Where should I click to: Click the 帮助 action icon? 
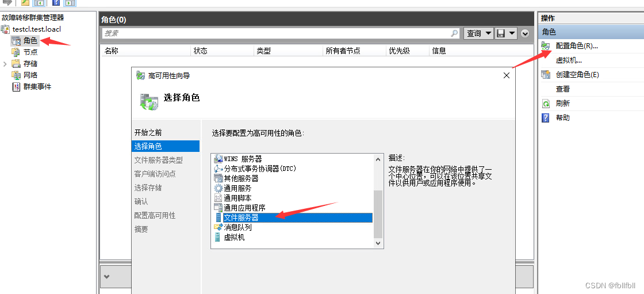click(546, 118)
